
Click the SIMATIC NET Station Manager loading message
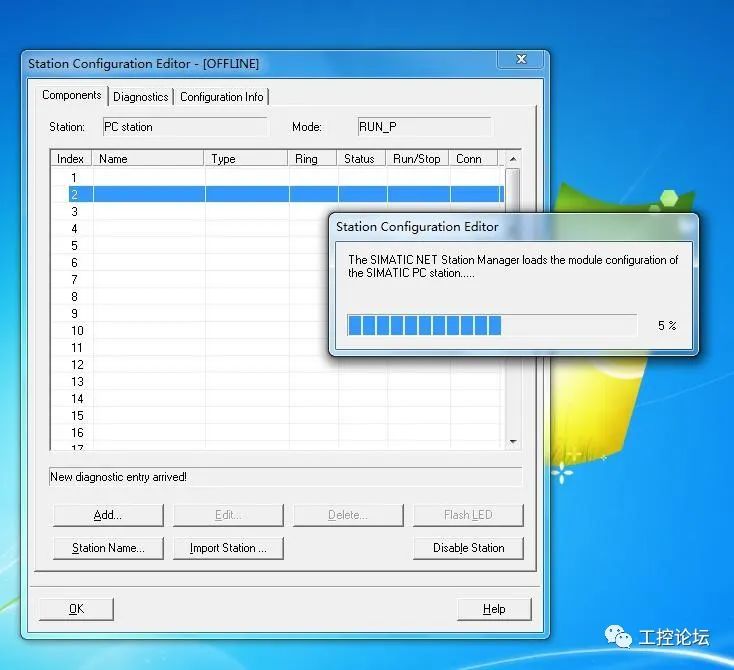click(x=513, y=266)
